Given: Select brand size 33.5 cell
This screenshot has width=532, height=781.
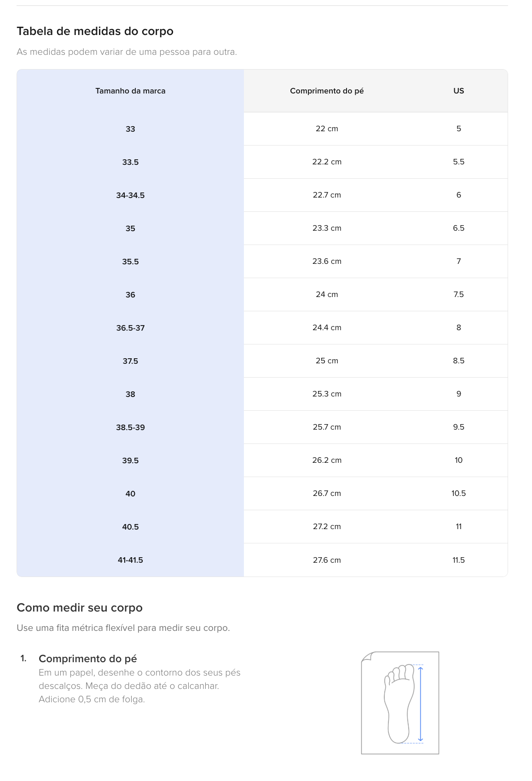Looking at the screenshot, I should pyautogui.click(x=130, y=162).
